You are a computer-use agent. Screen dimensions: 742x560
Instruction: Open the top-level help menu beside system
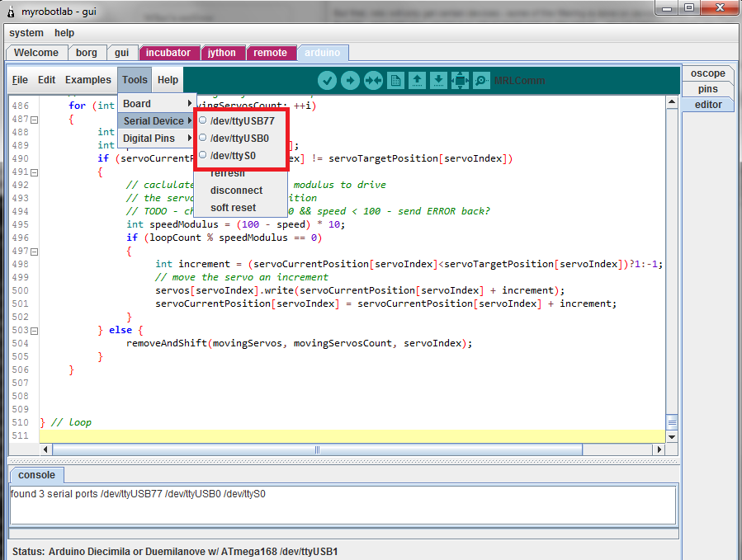click(x=64, y=33)
